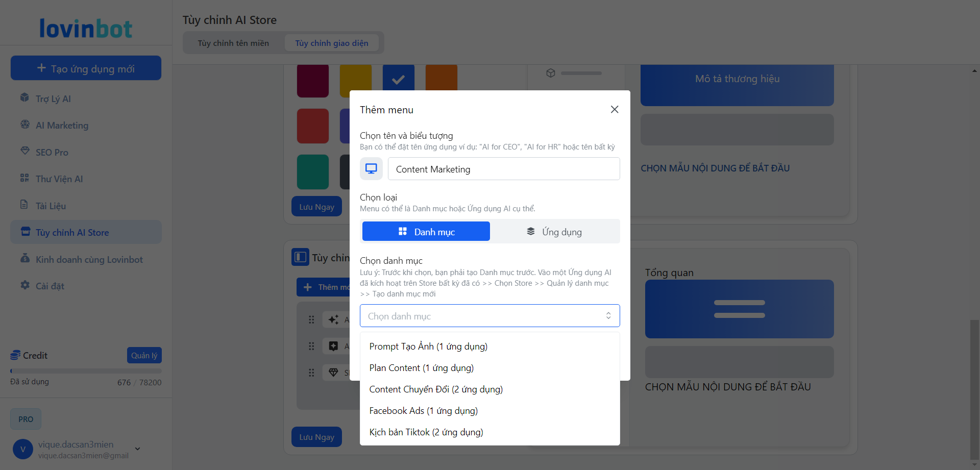This screenshot has width=980, height=470.
Task: Click the AI Marketing sidebar icon
Action: click(x=24, y=125)
